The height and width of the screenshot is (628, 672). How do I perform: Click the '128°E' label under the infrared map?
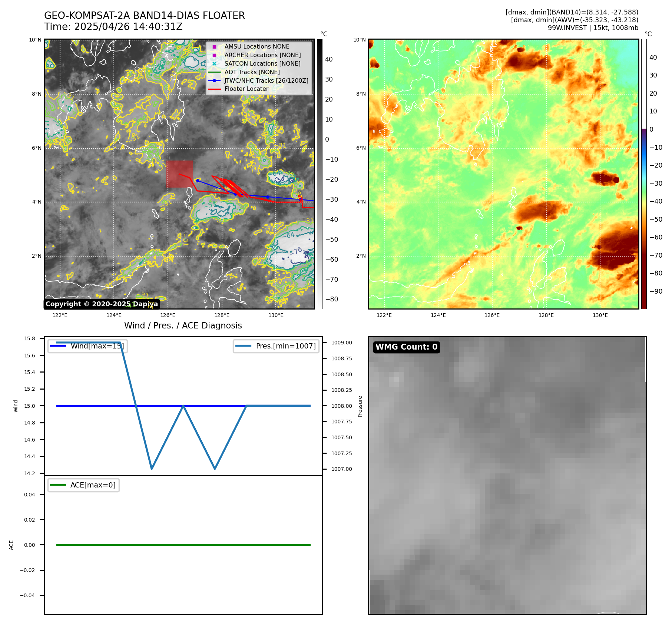pyautogui.click(x=222, y=315)
